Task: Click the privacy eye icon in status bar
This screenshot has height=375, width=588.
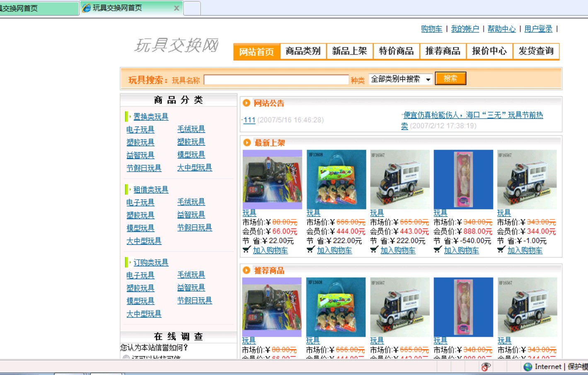Action: point(486,367)
